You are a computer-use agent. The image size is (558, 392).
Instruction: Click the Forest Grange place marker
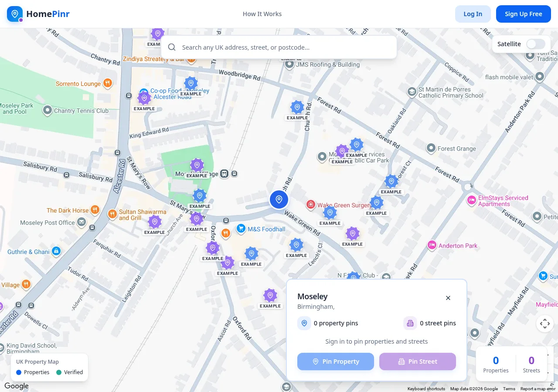[431, 149]
